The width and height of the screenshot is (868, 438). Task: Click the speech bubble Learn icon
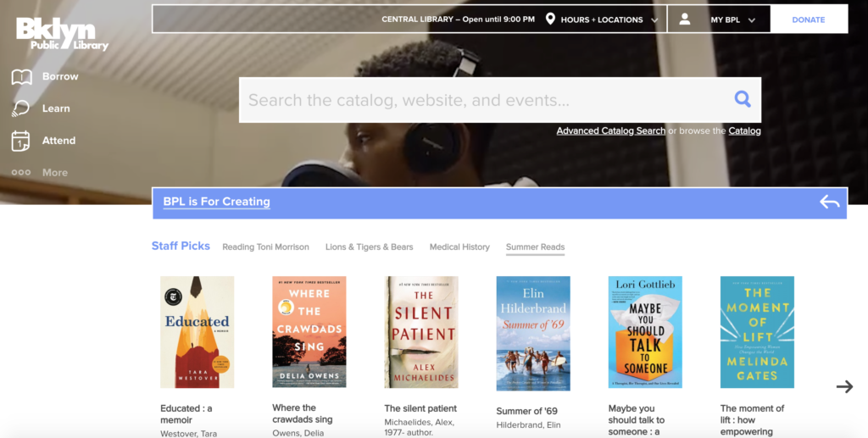20,108
